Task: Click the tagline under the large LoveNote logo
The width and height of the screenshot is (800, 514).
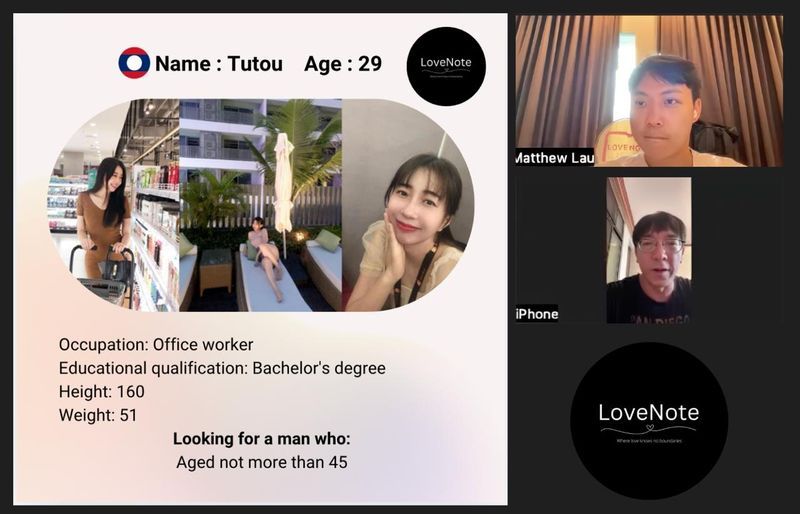Action: point(648,440)
